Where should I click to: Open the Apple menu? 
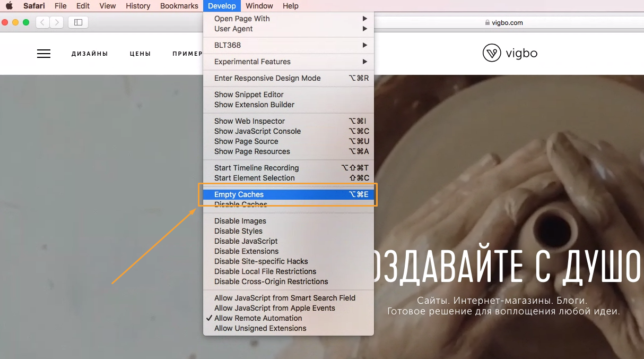click(9, 6)
